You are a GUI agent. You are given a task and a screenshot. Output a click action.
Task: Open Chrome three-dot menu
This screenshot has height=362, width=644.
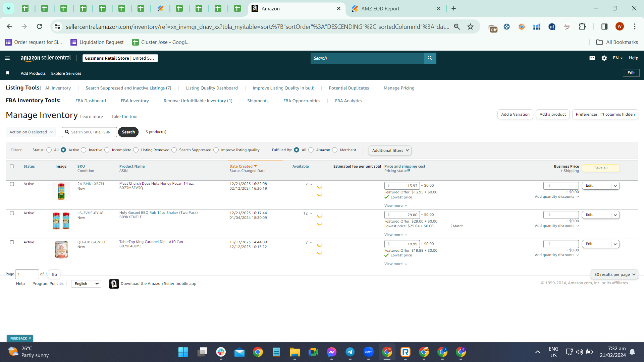coord(635,26)
